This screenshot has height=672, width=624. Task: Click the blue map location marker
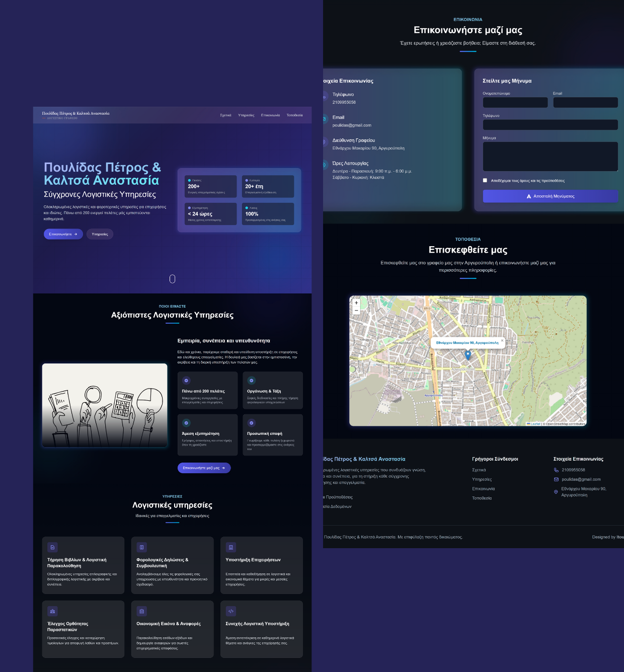467,355
